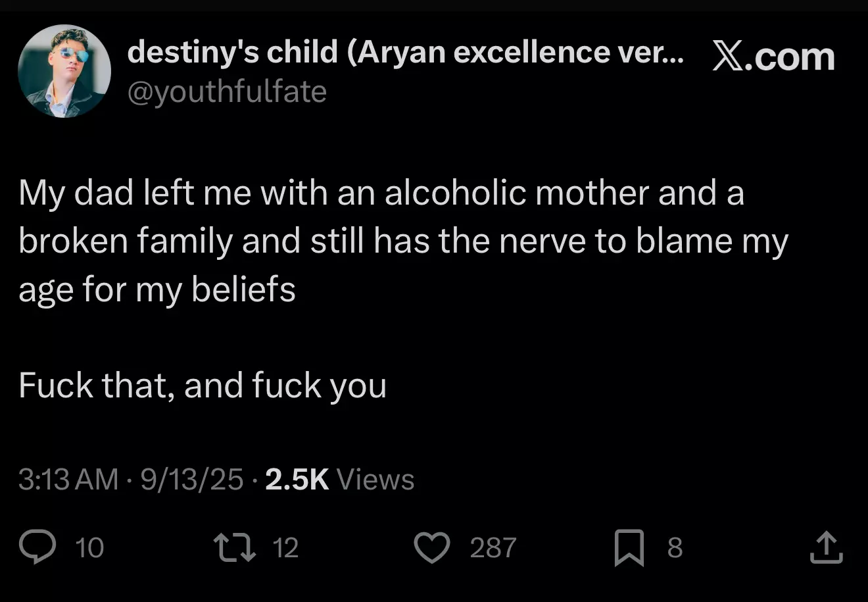Open the profile picture of youthfulfate
868x602 pixels.
64,71
